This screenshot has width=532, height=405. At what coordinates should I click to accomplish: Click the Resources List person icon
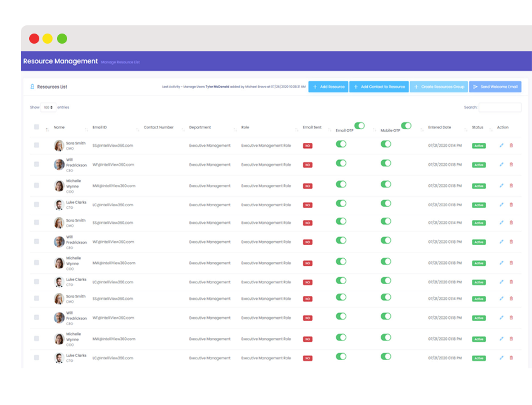click(32, 86)
